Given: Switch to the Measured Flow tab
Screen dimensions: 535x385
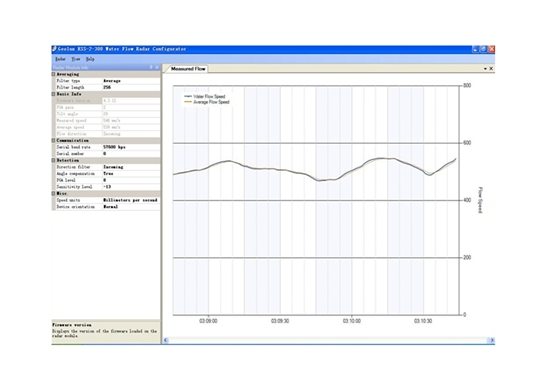Looking at the screenshot, I should (188, 69).
